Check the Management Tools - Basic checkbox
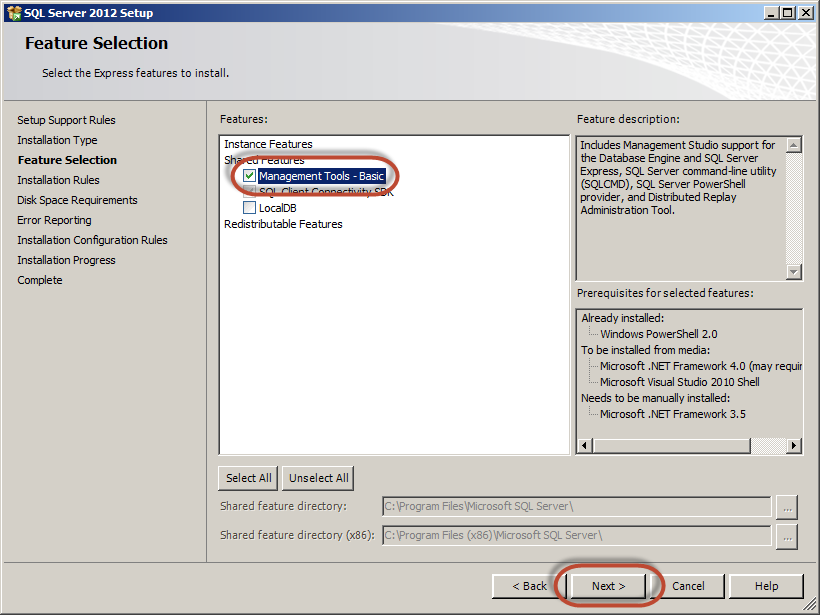Image resolution: width=820 pixels, height=615 pixels. [x=249, y=176]
